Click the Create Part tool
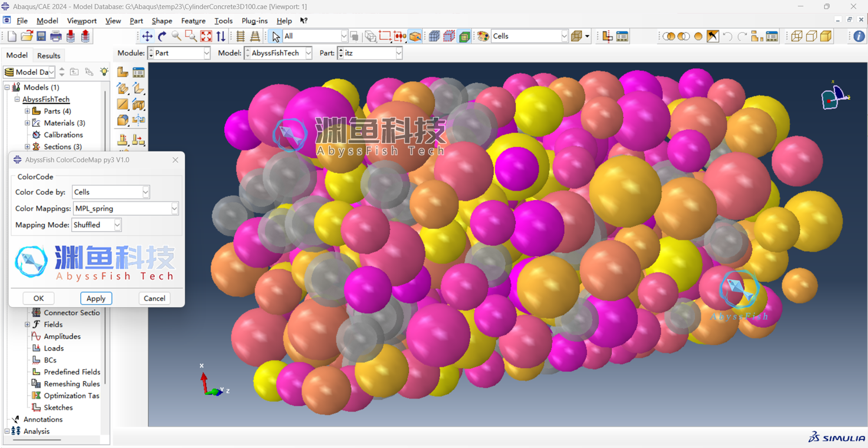 (123, 72)
